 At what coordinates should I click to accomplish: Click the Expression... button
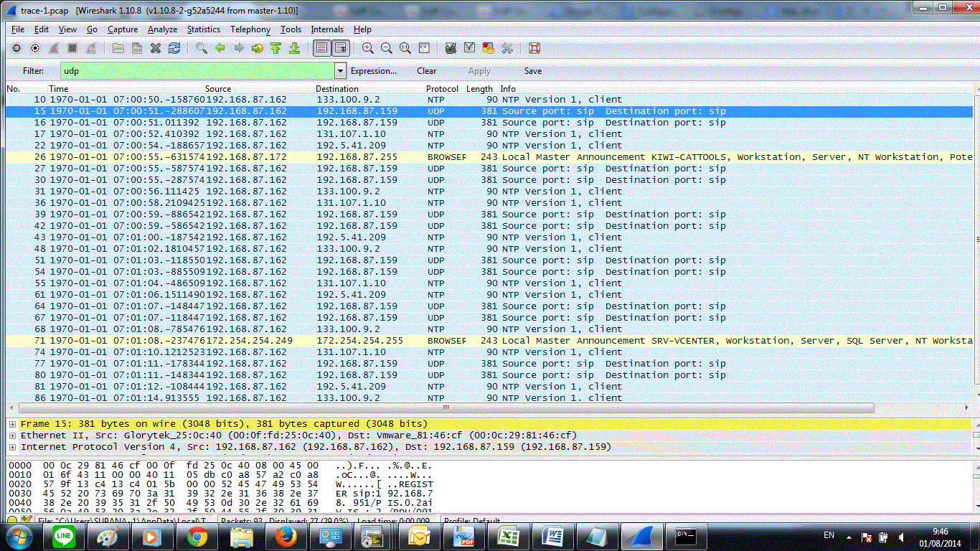(x=373, y=71)
